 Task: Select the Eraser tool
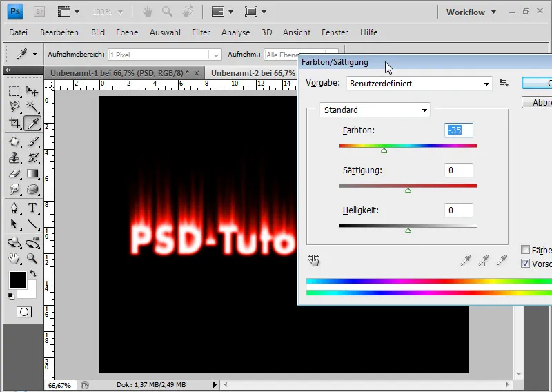[14, 174]
